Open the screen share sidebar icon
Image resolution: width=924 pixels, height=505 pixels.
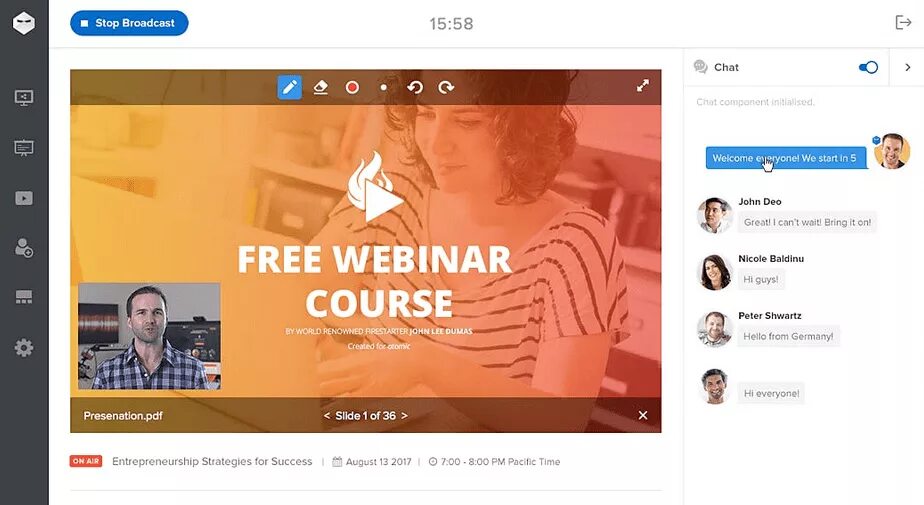pyautogui.click(x=24, y=97)
